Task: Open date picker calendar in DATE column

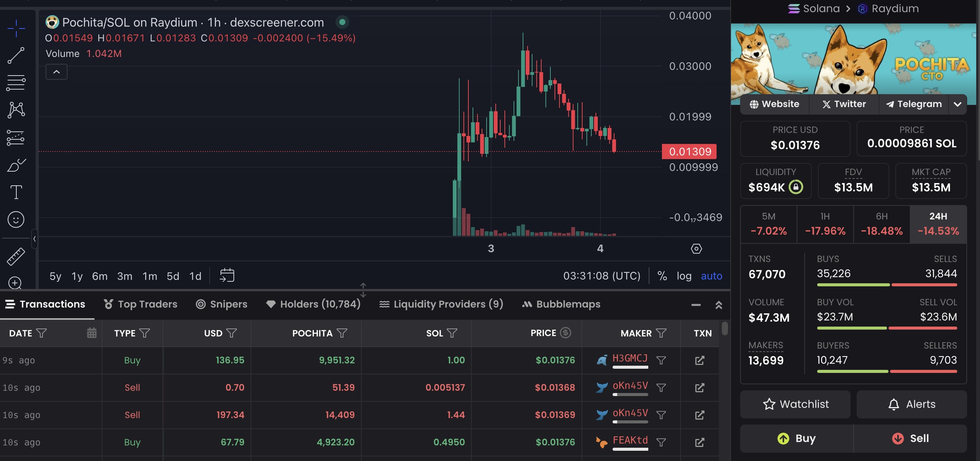Action: coord(92,333)
